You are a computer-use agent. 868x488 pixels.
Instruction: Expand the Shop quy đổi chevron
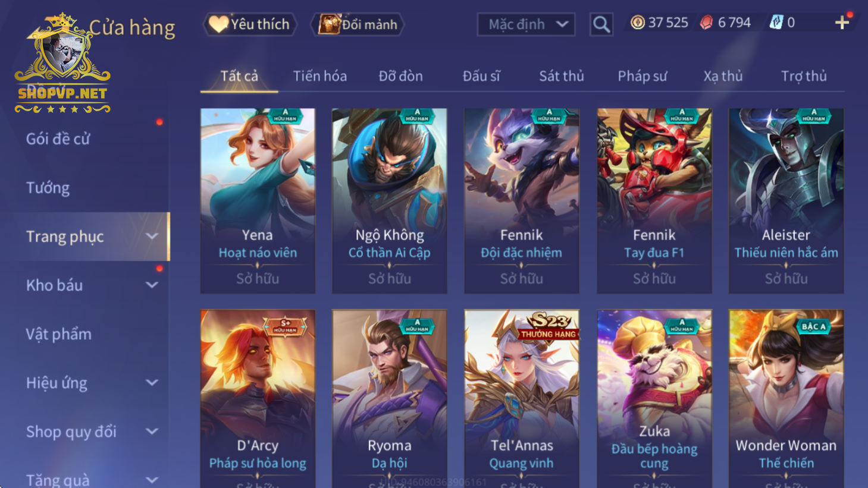(152, 432)
